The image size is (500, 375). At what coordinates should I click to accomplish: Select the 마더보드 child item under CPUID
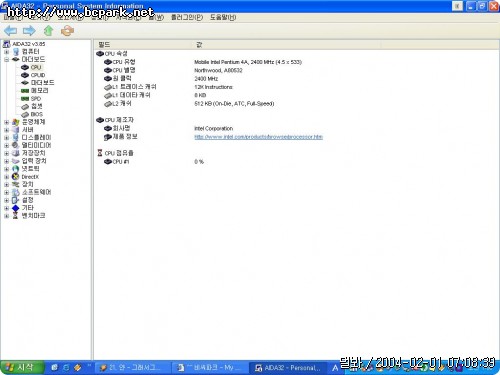coord(42,83)
